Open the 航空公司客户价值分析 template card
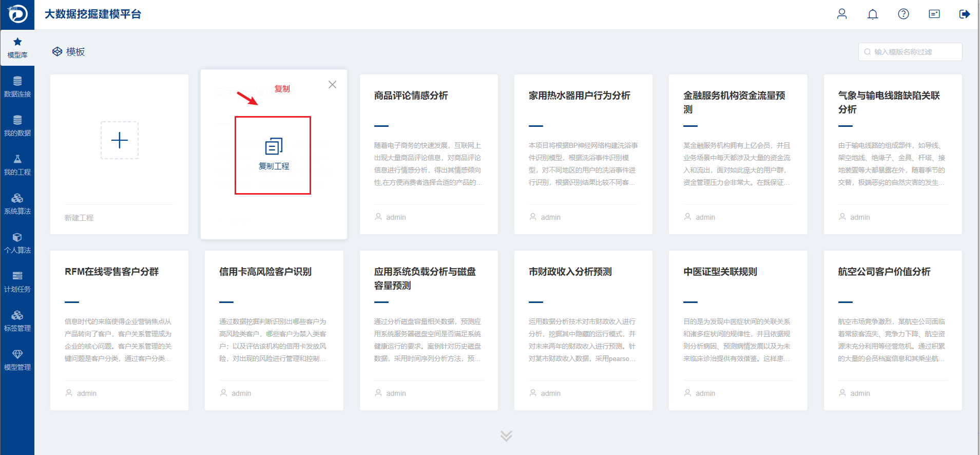980x455 pixels. (x=893, y=330)
